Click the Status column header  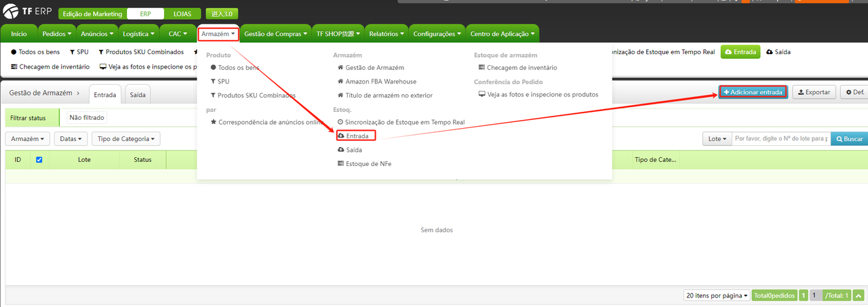[142, 160]
